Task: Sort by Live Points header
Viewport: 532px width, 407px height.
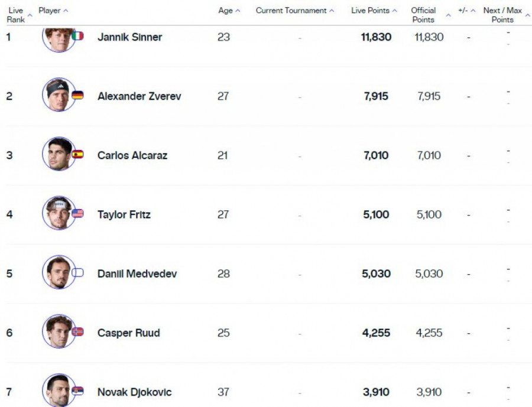Action: point(374,11)
